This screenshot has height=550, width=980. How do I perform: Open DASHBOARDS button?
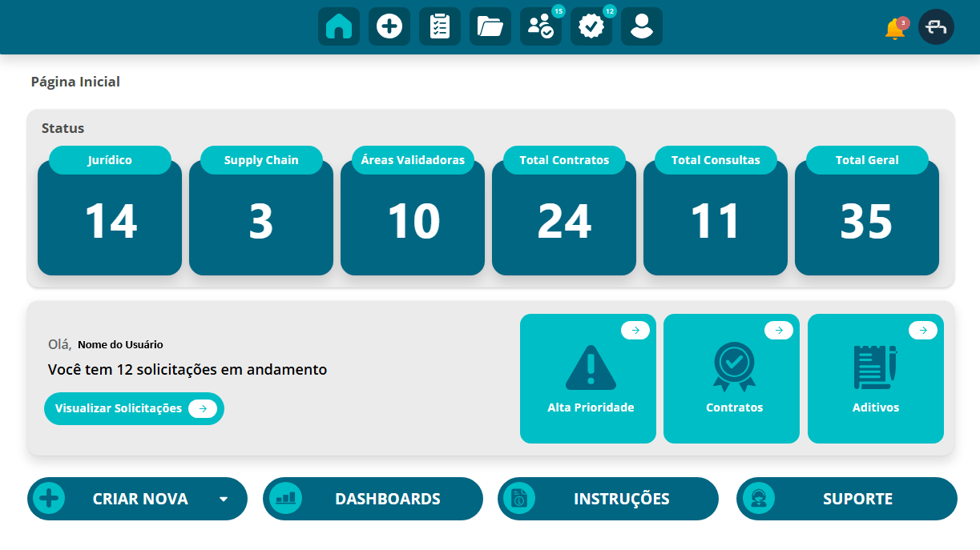(373, 499)
